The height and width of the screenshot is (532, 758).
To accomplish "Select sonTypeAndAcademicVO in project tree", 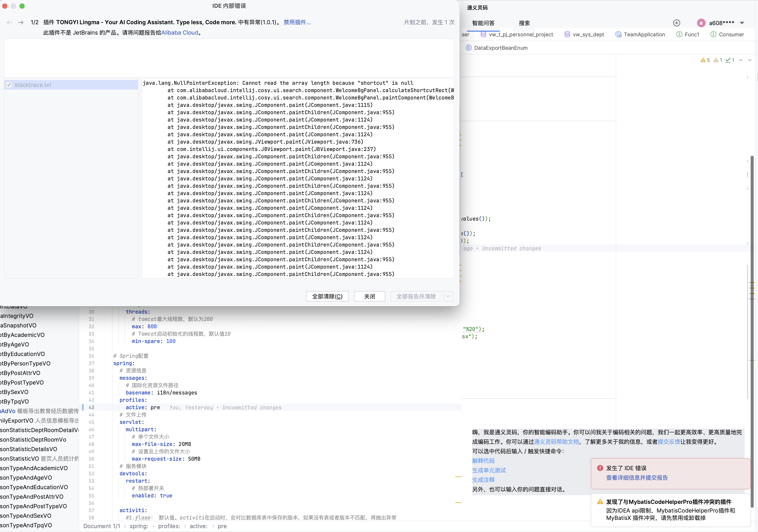I will click(x=34, y=468).
